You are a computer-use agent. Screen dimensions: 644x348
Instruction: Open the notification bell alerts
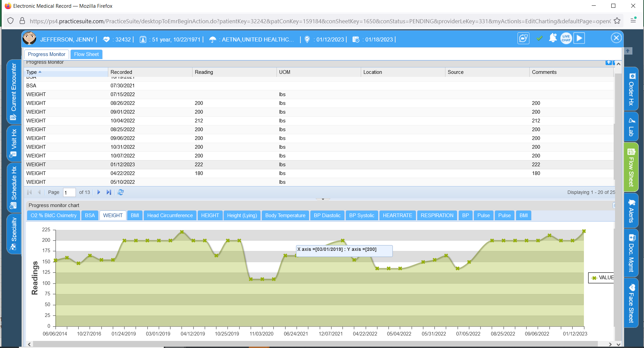click(553, 38)
